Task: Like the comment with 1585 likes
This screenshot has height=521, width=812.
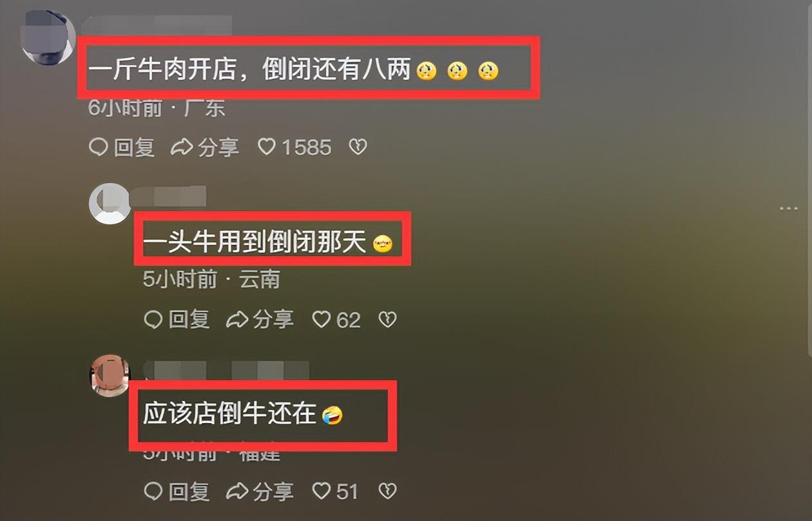Action: coord(295,147)
